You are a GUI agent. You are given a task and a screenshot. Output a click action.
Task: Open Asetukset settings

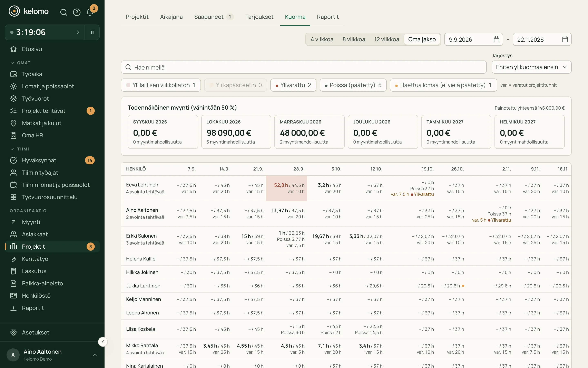coord(52,332)
